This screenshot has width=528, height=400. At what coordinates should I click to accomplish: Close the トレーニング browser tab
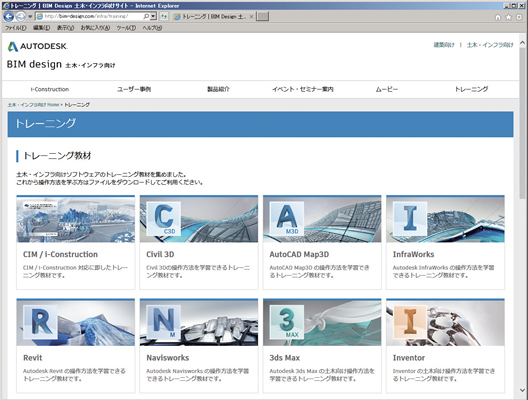click(x=252, y=16)
